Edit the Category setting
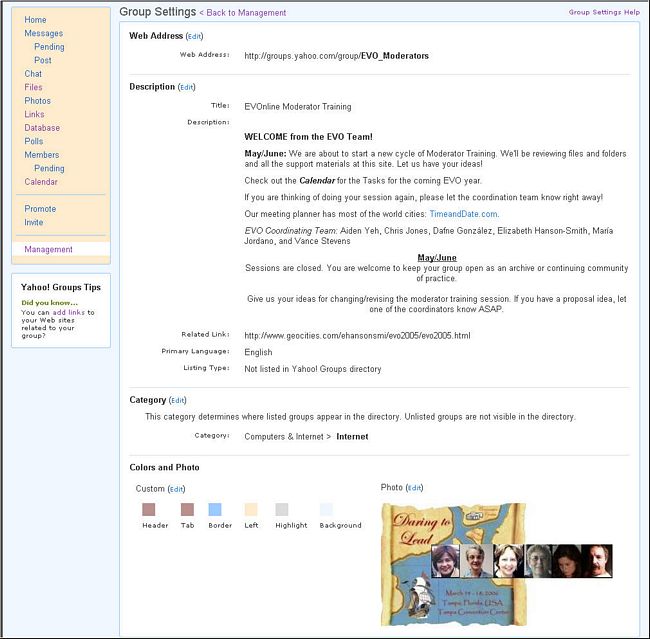Viewport: 650px width, 639px height. (x=177, y=401)
